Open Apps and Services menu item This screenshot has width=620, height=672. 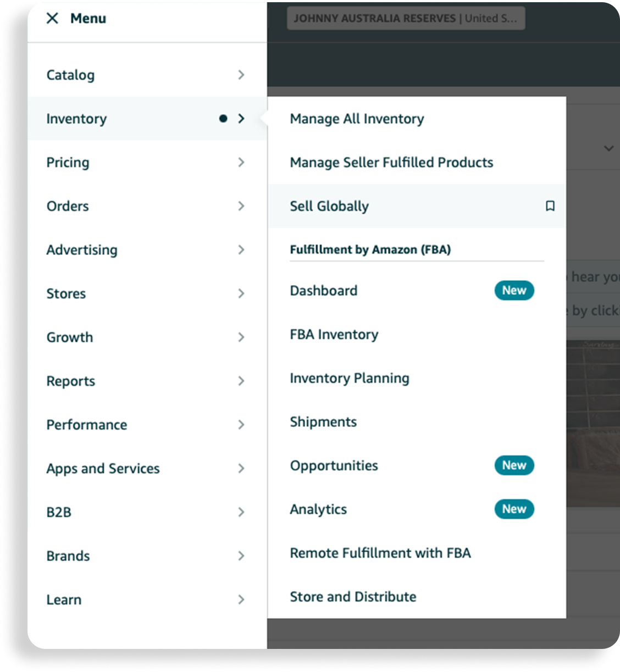coord(147,468)
